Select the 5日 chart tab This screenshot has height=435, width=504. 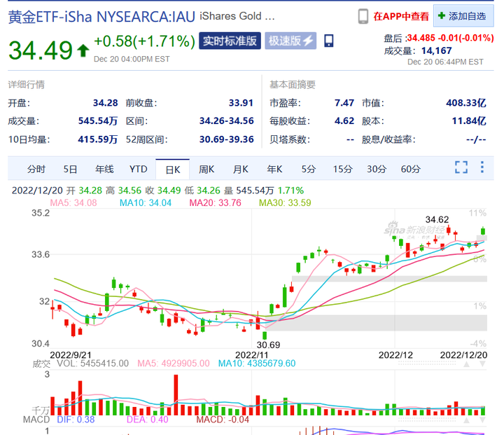tap(70, 169)
